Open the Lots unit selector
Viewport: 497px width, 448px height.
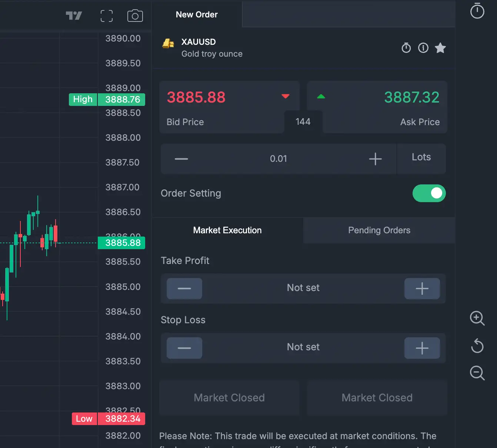421,157
